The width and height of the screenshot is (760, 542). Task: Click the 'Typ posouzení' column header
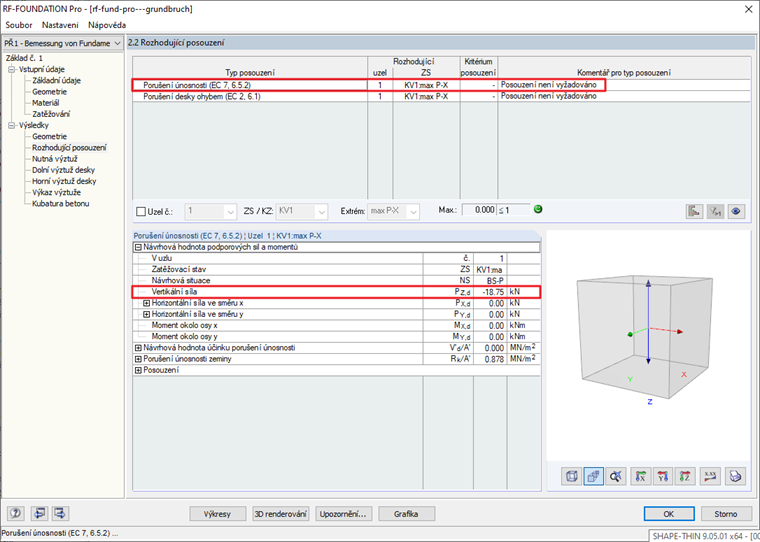[250, 68]
